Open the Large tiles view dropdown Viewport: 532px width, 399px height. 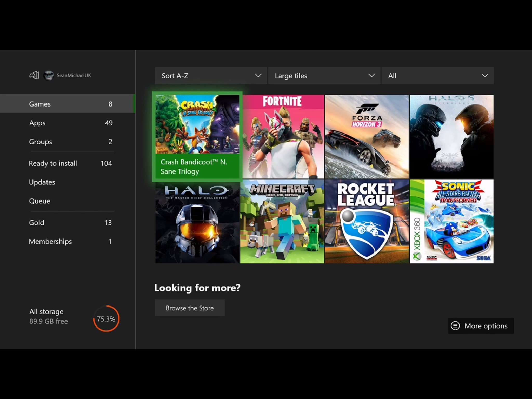coord(324,76)
